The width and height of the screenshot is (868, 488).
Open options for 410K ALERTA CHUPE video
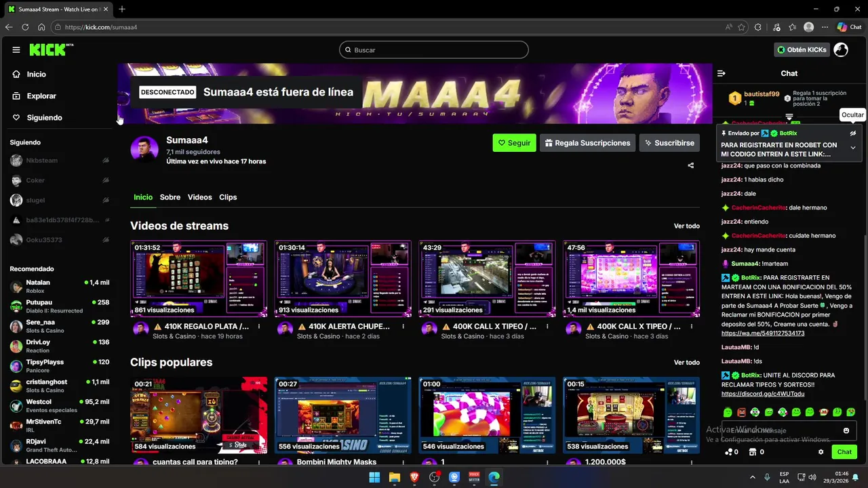point(403,327)
